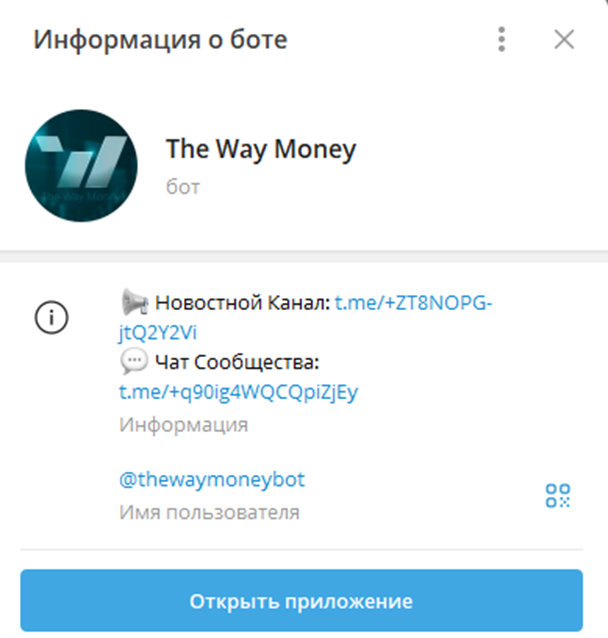This screenshot has width=608, height=638.
Task: Click the Новостной Канал: text
Action: 243,303
